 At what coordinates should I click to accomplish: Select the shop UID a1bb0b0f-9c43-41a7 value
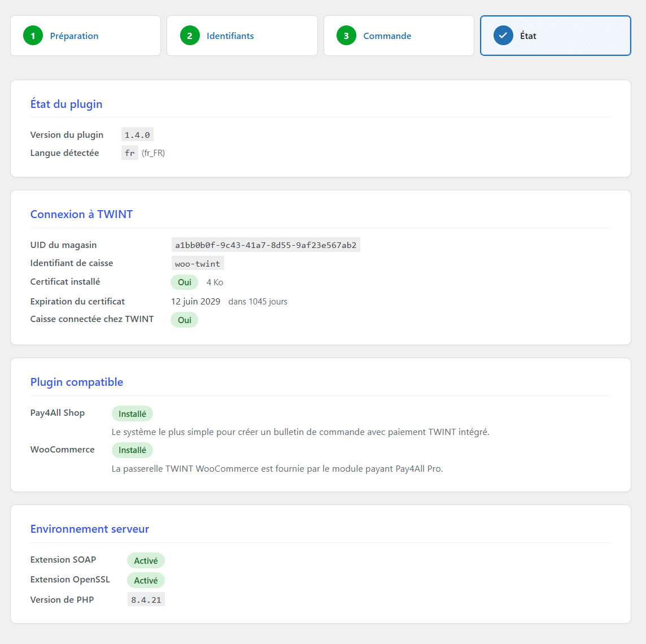pyautogui.click(x=266, y=245)
